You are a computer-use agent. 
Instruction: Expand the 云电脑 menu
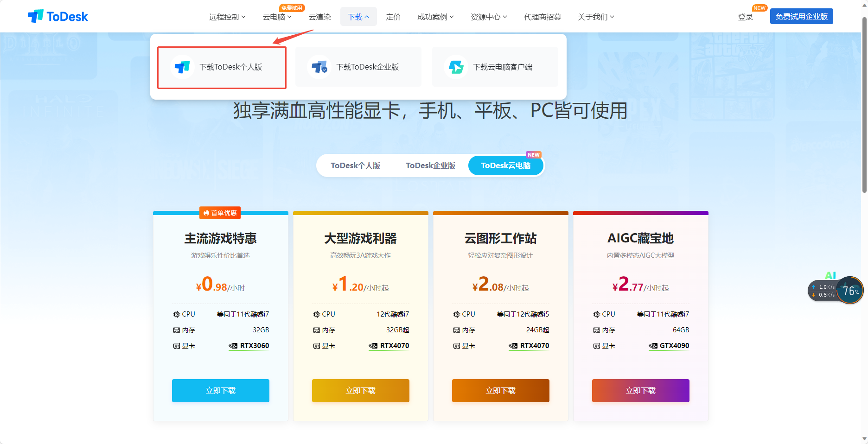(277, 17)
